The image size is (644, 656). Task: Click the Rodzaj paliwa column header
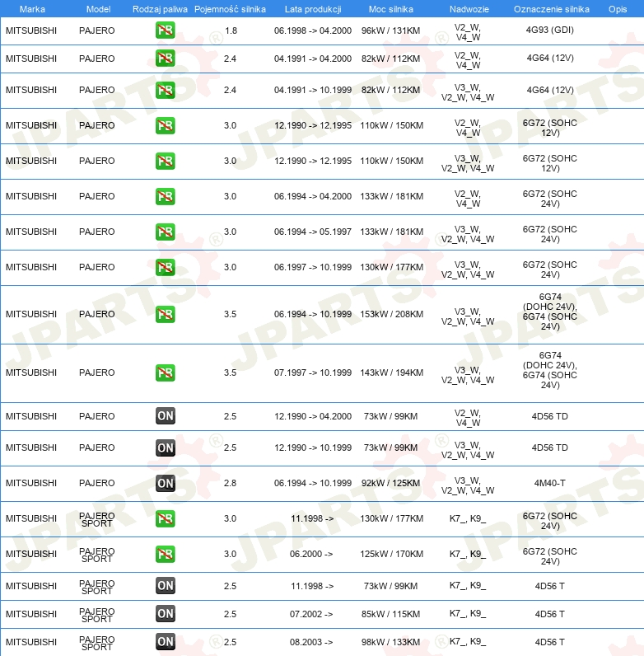160,9
